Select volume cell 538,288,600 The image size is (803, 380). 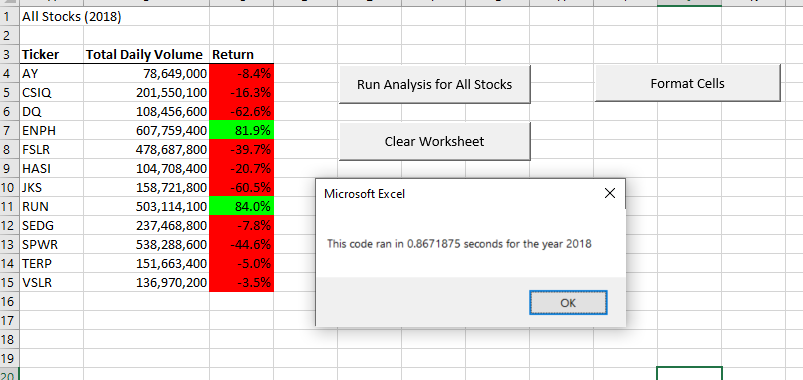coord(146,244)
